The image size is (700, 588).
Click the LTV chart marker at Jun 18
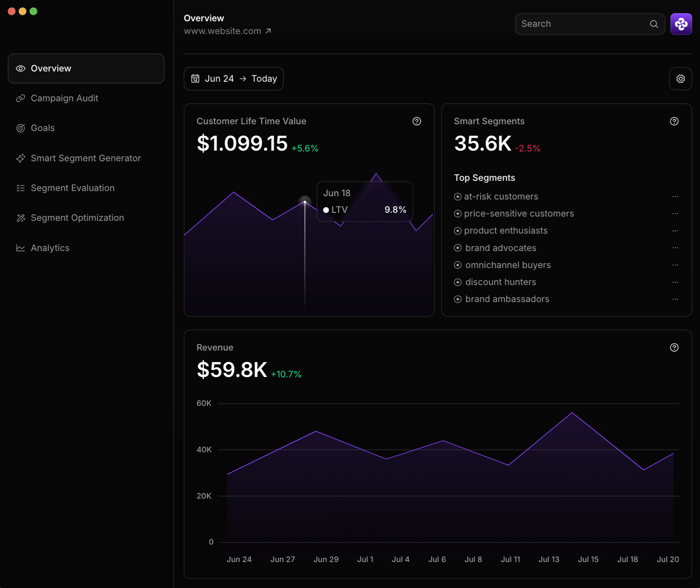[305, 202]
